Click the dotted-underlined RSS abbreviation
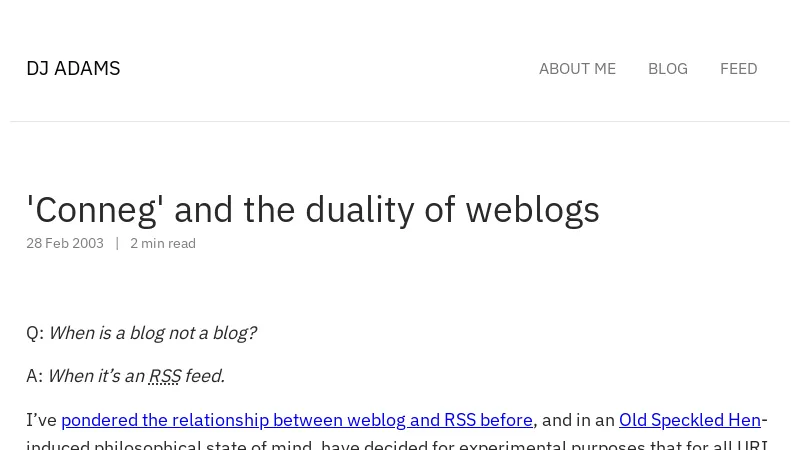Screen dimensions: 800x450 pos(165,376)
